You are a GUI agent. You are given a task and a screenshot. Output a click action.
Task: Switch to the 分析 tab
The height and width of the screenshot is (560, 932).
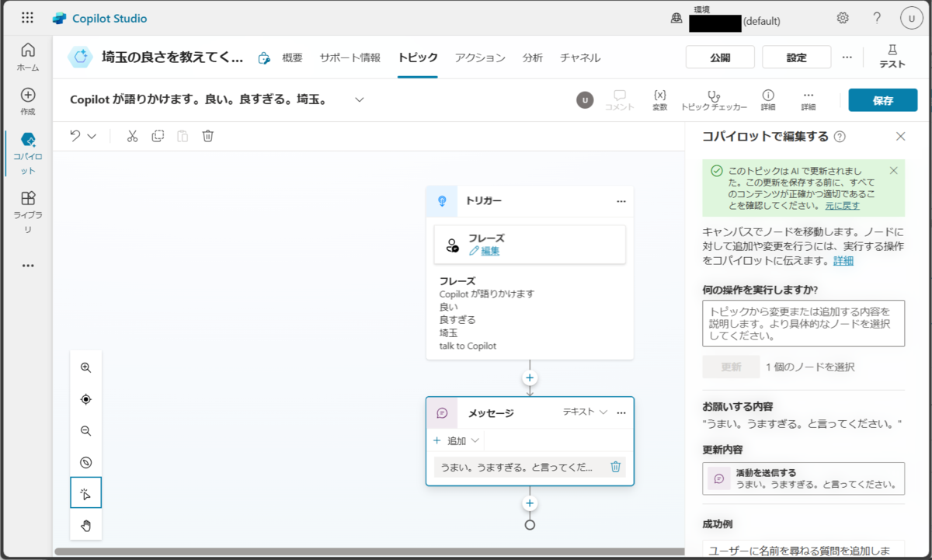coord(533,57)
